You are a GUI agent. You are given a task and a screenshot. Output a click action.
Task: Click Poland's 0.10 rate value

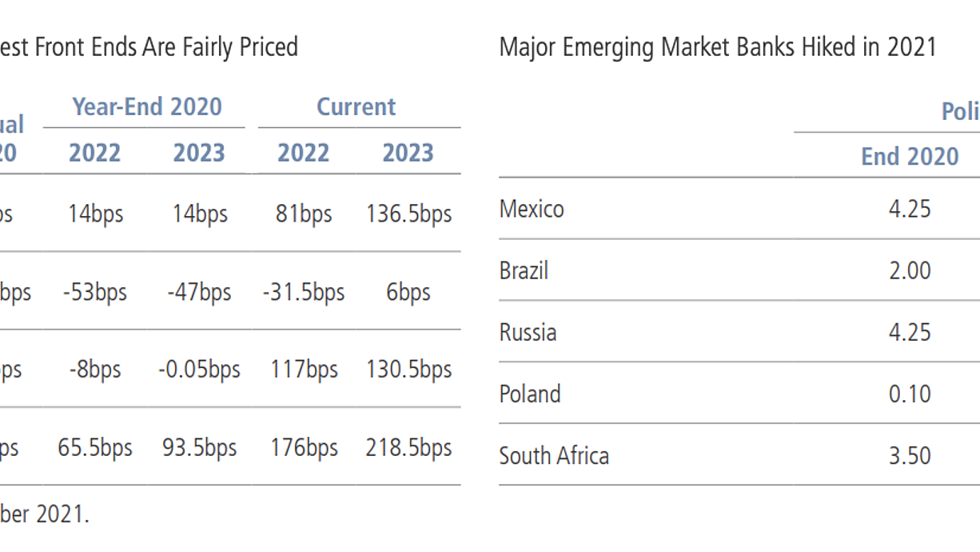(x=910, y=394)
